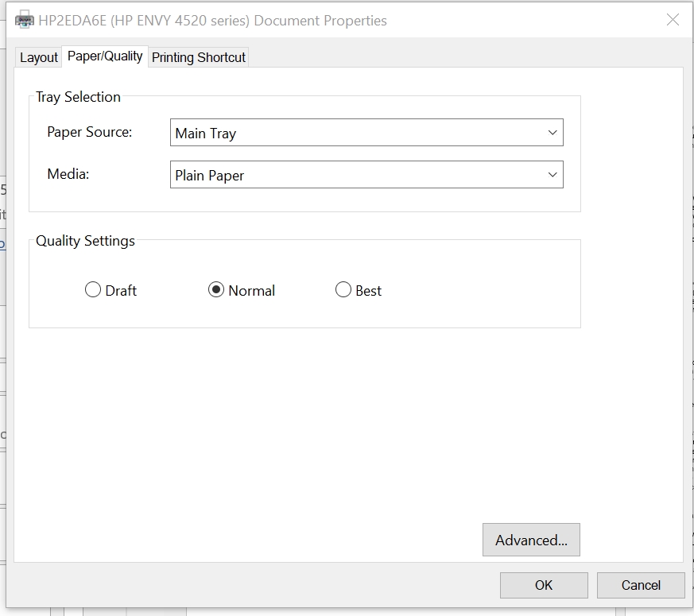Close the Document Properties dialog
Screen dimensions: 694x616
[673, 20]
